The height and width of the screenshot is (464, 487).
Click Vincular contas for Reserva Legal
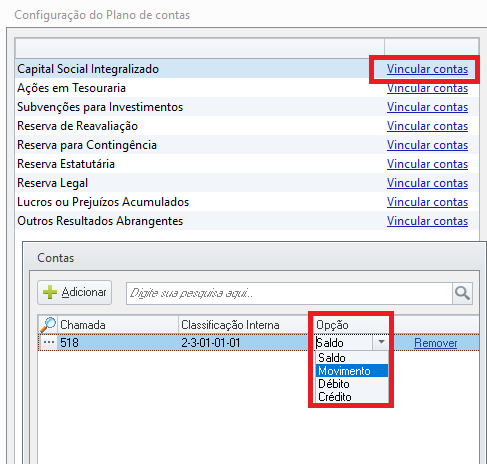427,183
